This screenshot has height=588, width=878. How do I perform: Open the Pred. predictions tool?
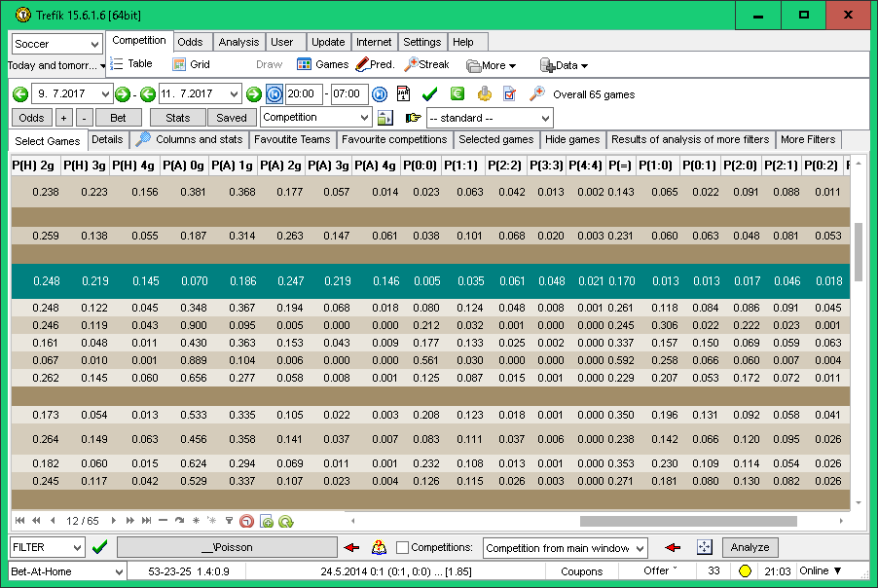pos(375,65)
